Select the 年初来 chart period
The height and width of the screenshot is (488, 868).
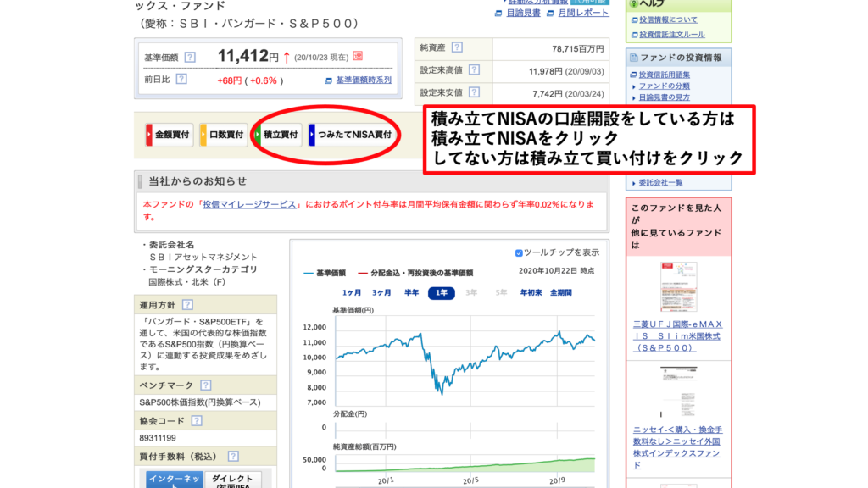click(x=531, y=292)
